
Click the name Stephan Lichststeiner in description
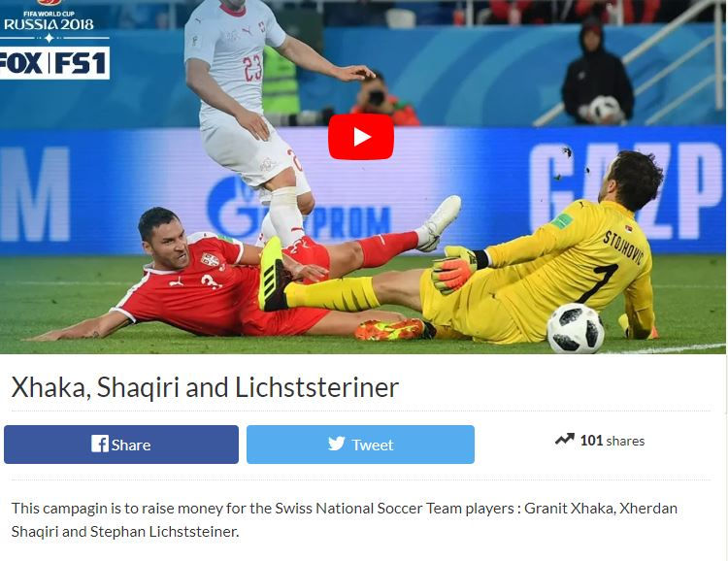pyautogui.click(x=164, y=531)
